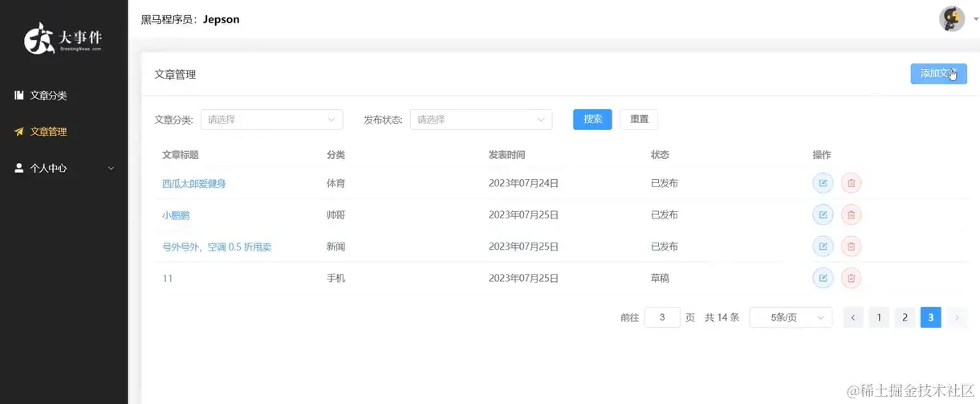The height and width of the screenshot is (404, 980).
Task: Open the 西瓜太郎爱健身 article link
Action: click(x=194, y=183)
